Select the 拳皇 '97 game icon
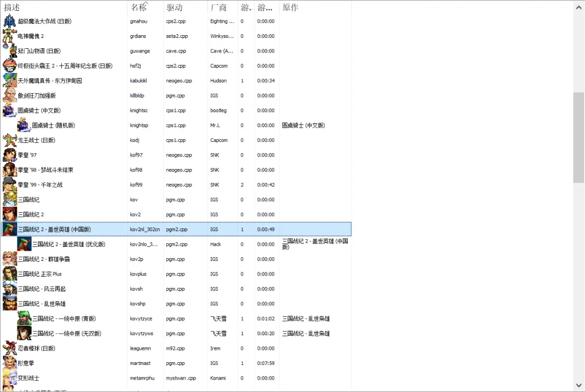Screen dimensions: 585x392 pyautogui.click(x=10, y=155)
